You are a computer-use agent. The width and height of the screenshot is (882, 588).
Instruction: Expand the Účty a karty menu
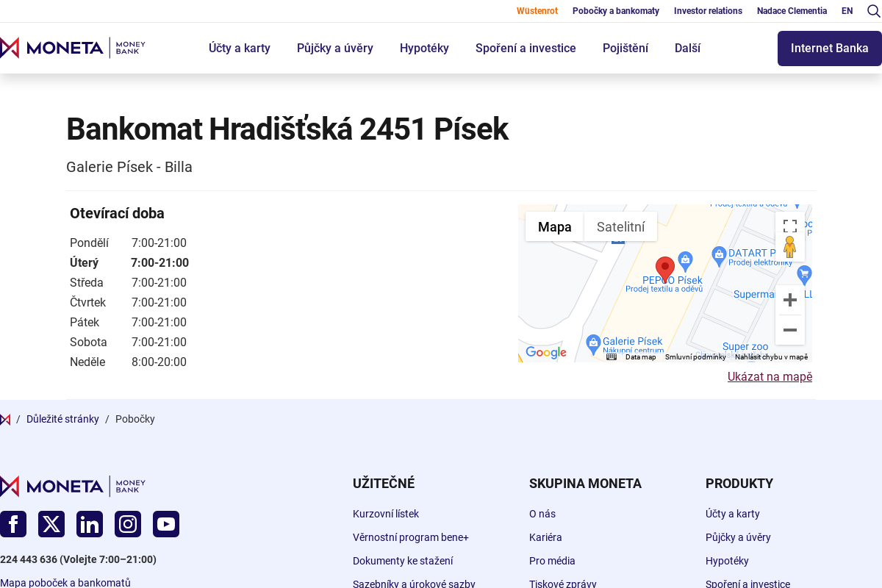tap(240, 49)
